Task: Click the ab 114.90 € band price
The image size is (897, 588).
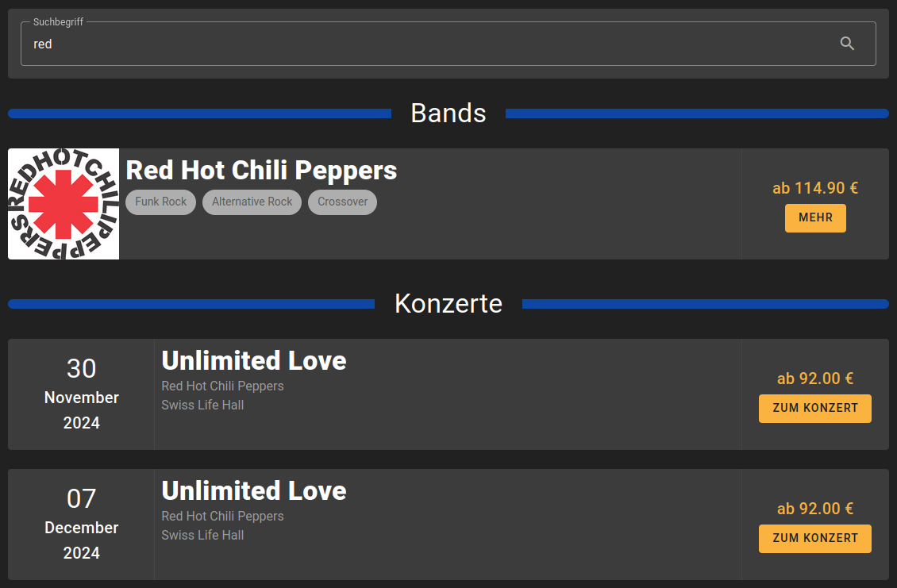Action: pos(815,188)
